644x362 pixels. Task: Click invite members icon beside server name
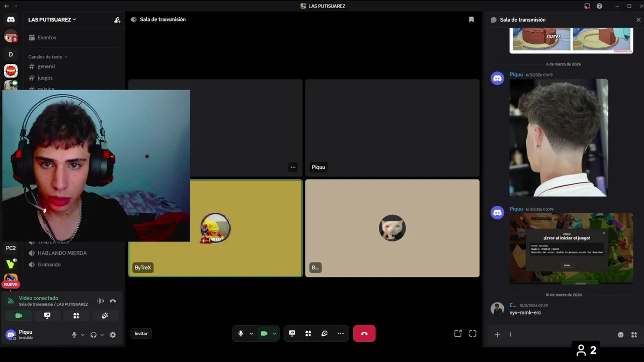point(117,20)
